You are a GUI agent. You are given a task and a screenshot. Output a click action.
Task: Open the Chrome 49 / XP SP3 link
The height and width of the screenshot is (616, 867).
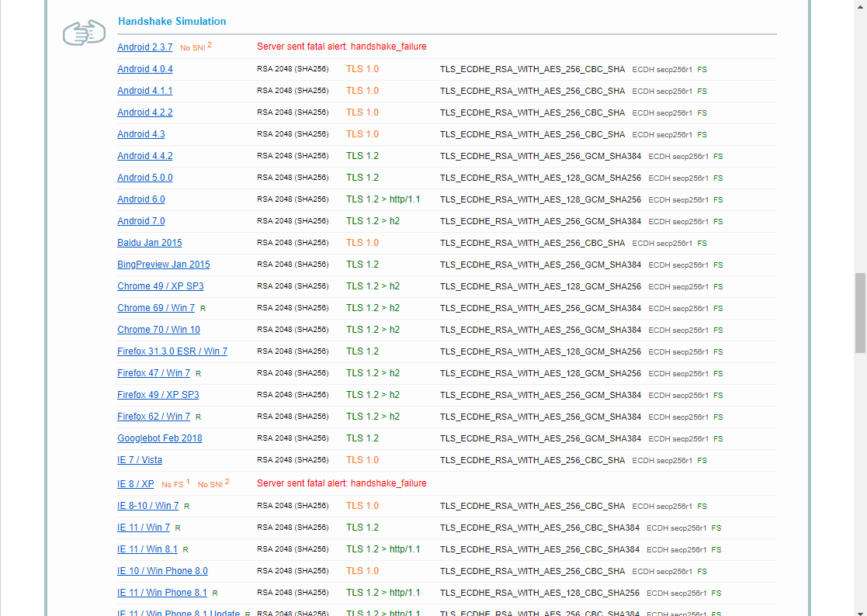(x=161, y=286)
